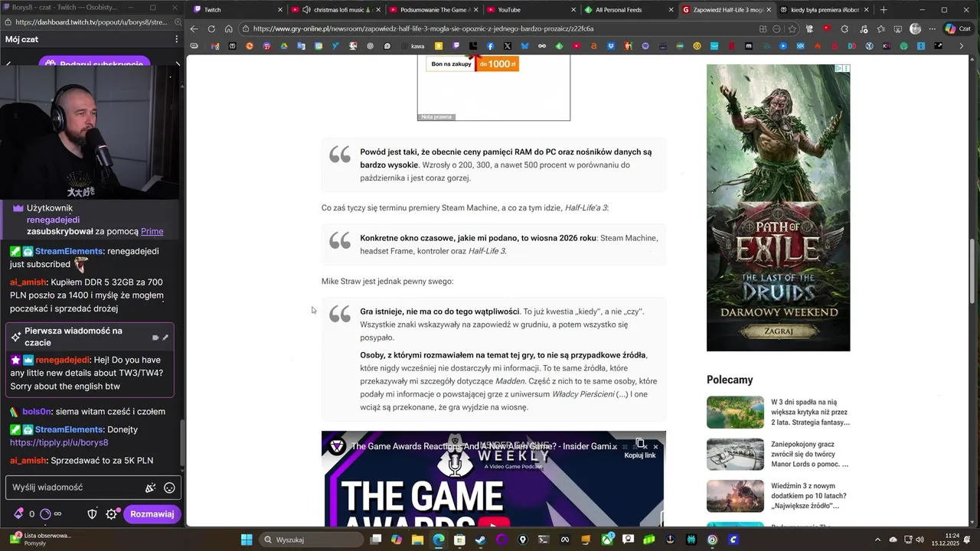Open chat settings gear icon
The height and width of the screenshot is (551, 980).
coord(112,514)
